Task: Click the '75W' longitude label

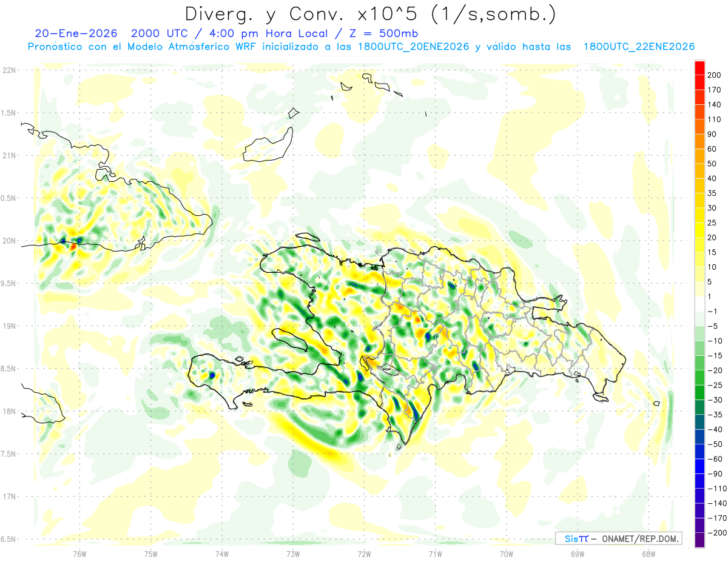Action: click(151, 554)
